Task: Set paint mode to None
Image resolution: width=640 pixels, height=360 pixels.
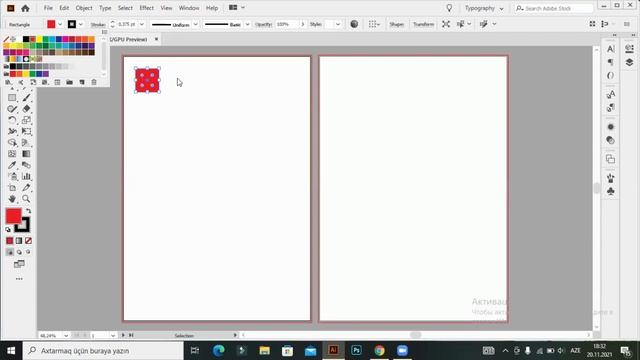Action: pos(28,241)
